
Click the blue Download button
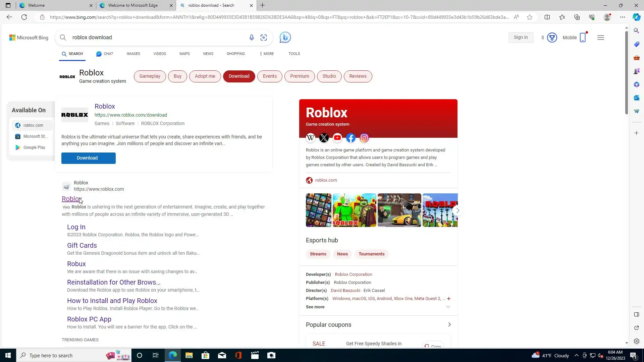tap(88, 158)
